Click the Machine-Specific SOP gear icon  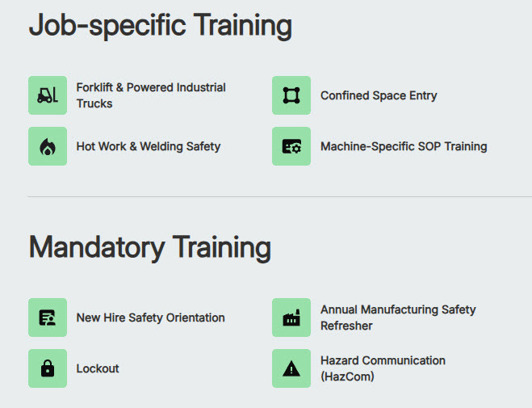pyautogui.click(x=291, y=146)
